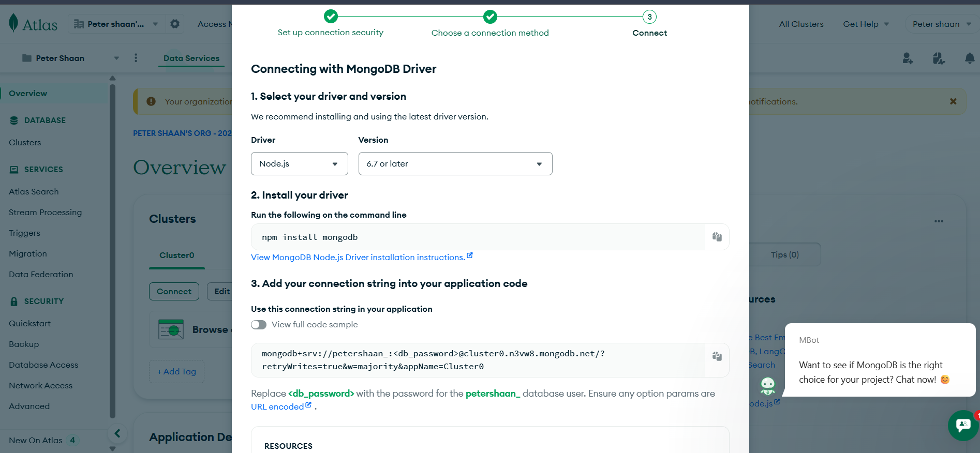This screenshot has height=453, width=980.
Task: Click the invite user icon
Action: pos(908,58)
